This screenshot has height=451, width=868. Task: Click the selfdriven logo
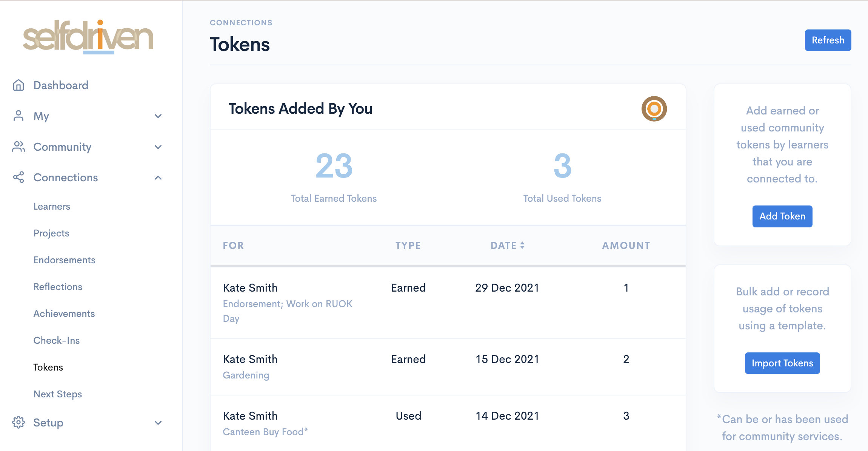(x=88, y=37)
